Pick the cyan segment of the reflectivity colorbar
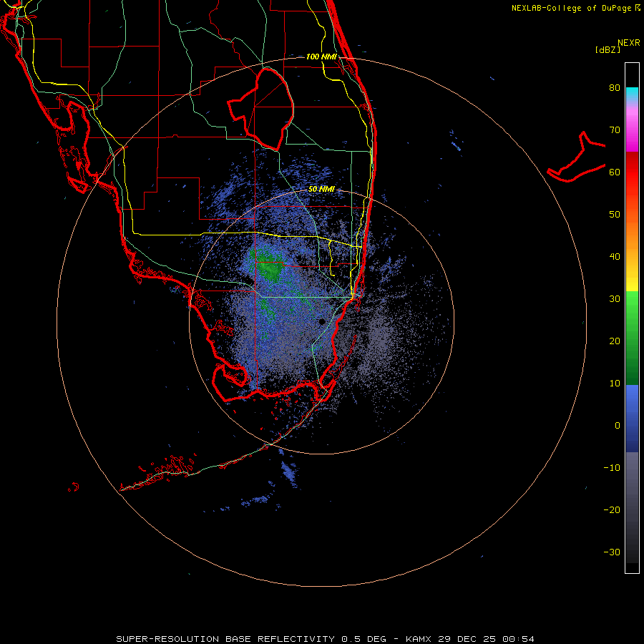 [632, 94]
